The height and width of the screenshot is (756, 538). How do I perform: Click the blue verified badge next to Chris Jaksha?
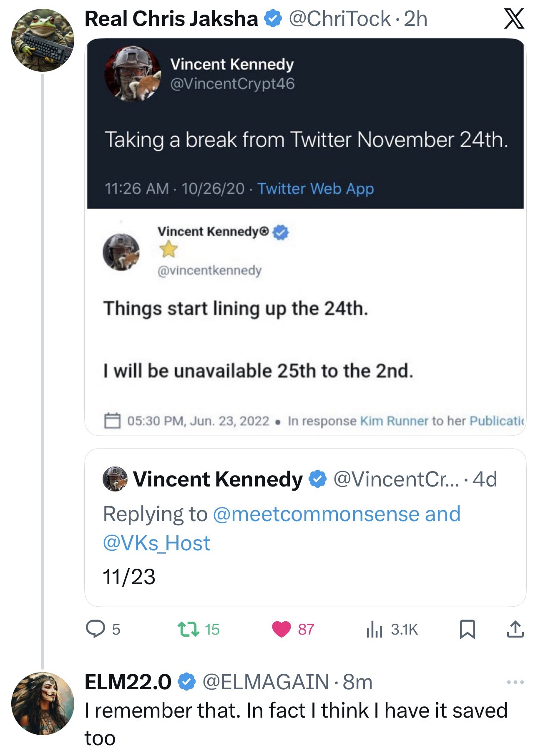(x=273, y=19)
